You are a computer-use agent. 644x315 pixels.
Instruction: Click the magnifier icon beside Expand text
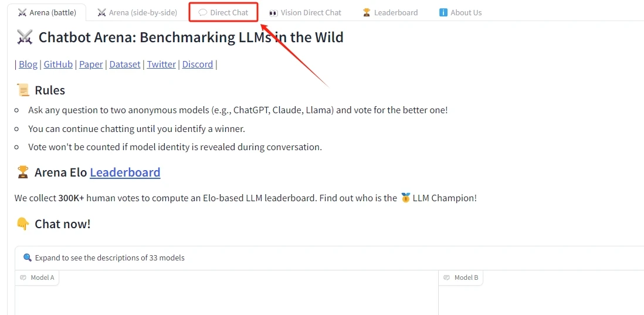[28, 258]
